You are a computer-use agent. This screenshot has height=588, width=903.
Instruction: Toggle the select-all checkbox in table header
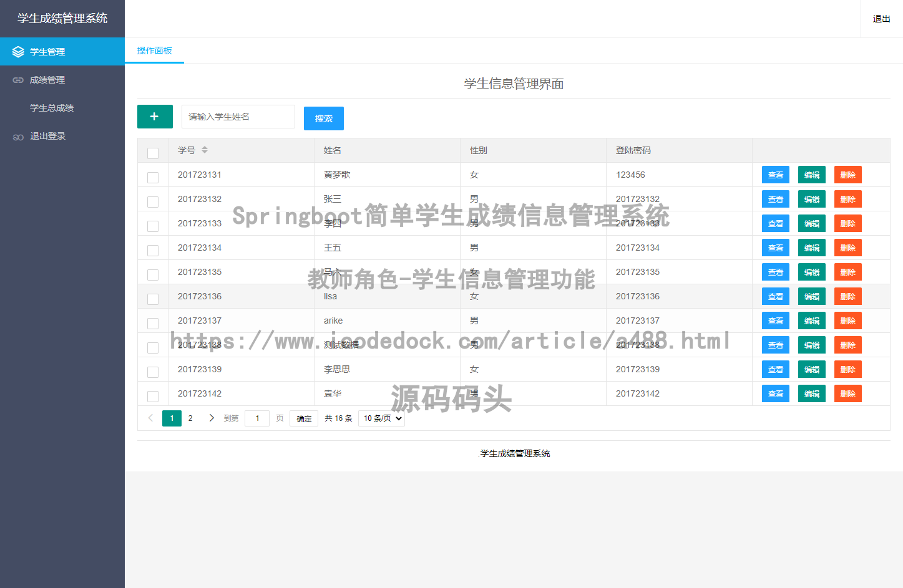click(x=153, y=153)
